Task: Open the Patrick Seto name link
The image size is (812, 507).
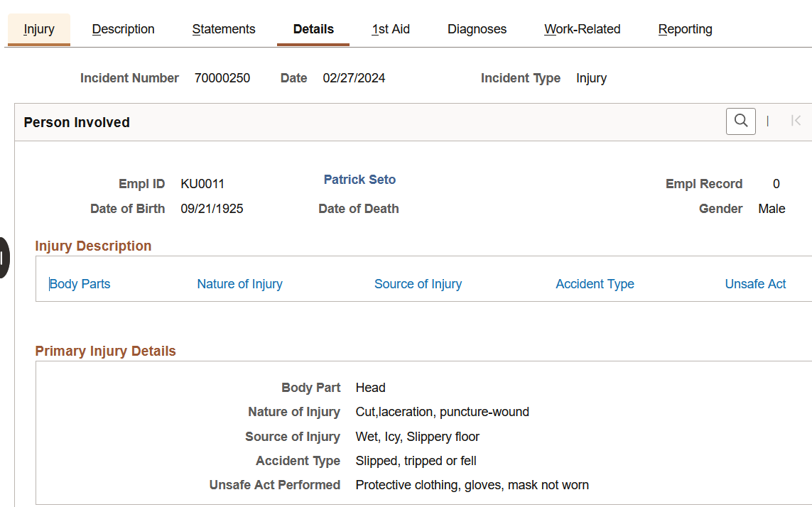Action: [359, 180]
